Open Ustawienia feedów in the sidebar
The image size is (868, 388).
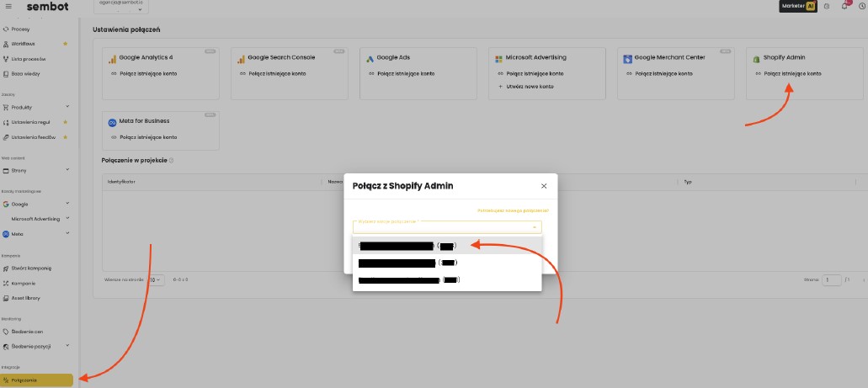click(x=33, y=136)
